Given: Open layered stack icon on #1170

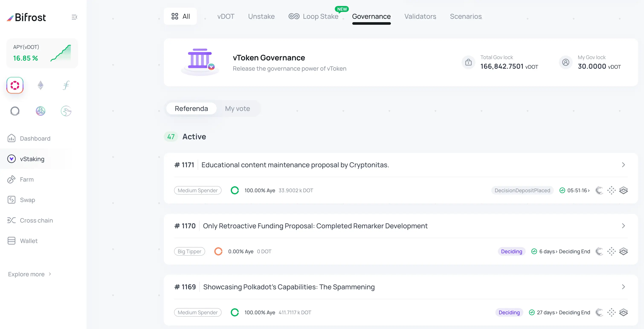Looking at the screenshot, I should (x=624, y=251).
